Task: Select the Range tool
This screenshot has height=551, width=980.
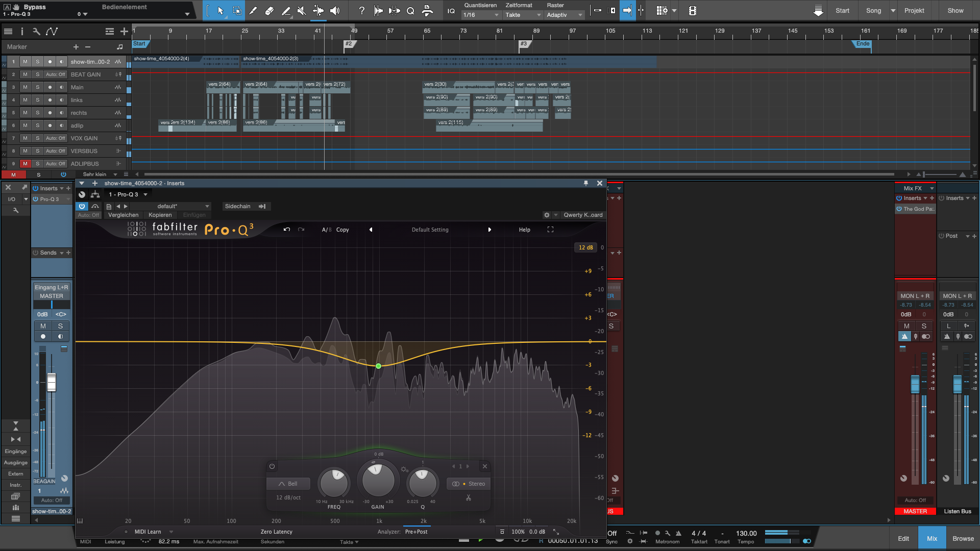Action: (237, 11)
